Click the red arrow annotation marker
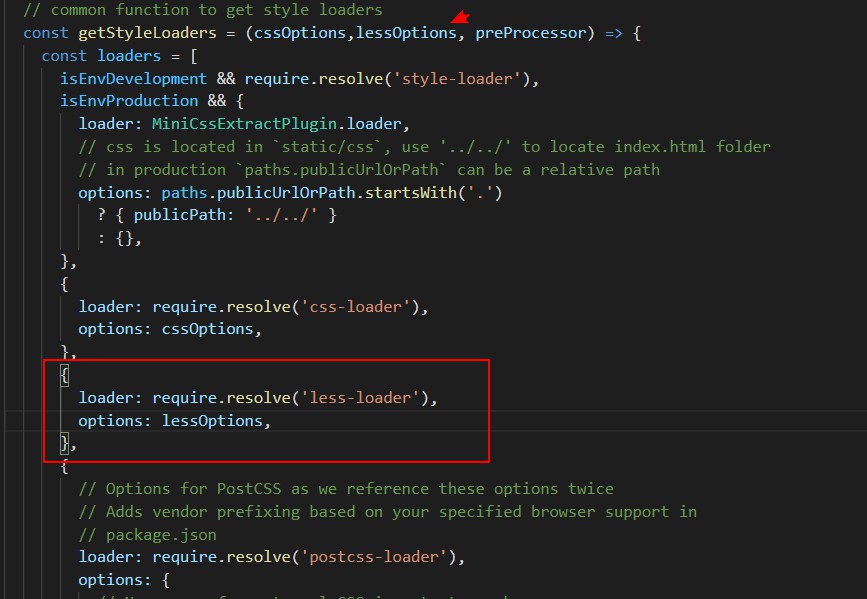 tap(459, 15)
